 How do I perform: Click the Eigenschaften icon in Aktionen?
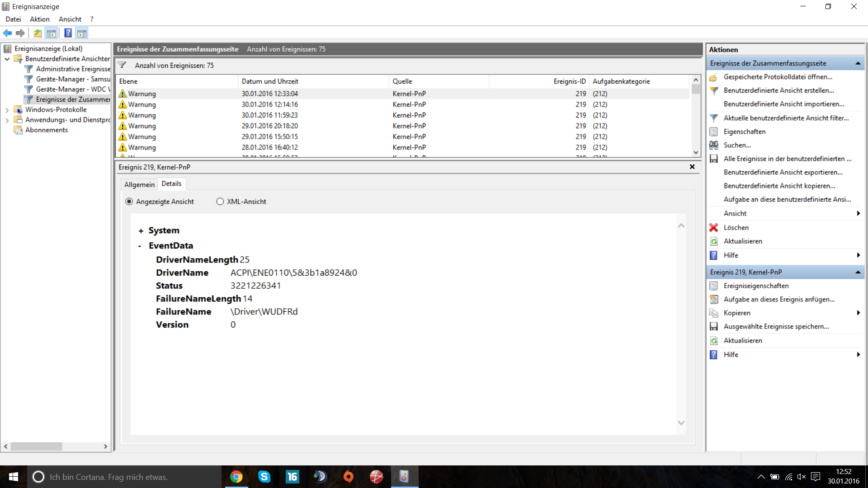click(x=713, y=131)
